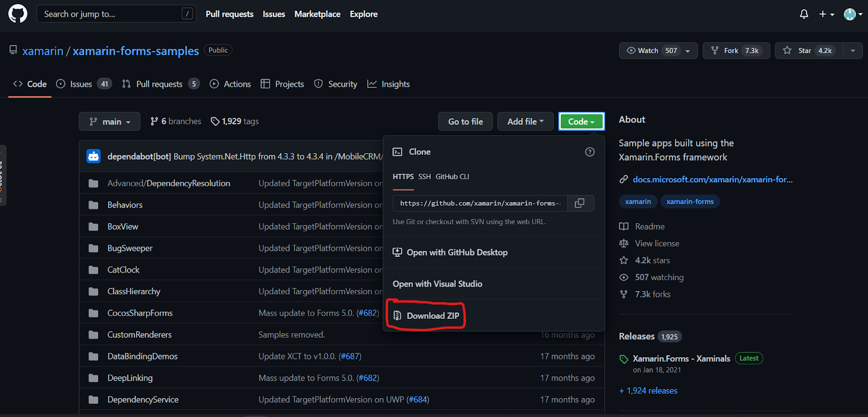Screen dimensions: 868x417
Task: Click the folder icon beside DeepLinking
Action: tap(93, 378)
